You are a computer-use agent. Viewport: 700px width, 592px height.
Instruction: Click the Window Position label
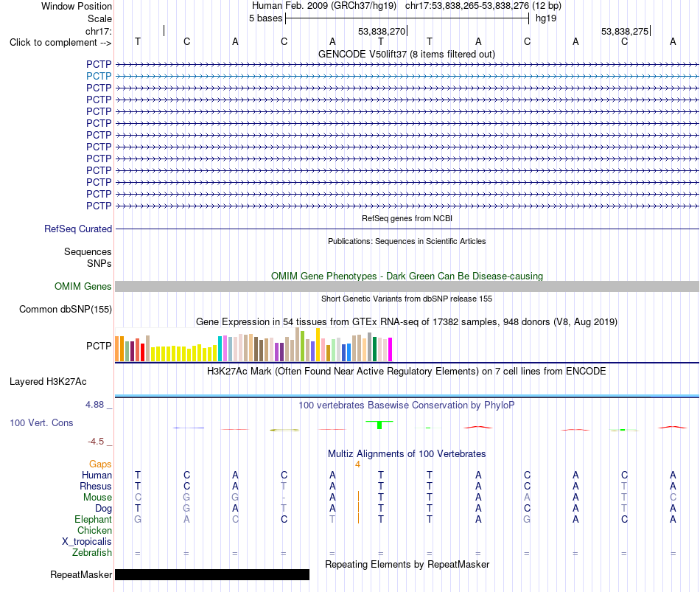77,6
